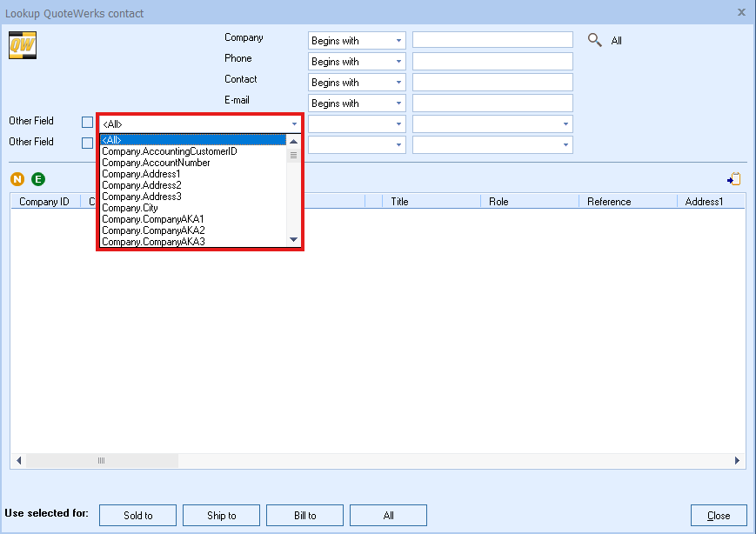Click the clipboard import icon above Address1

(734, 179)
